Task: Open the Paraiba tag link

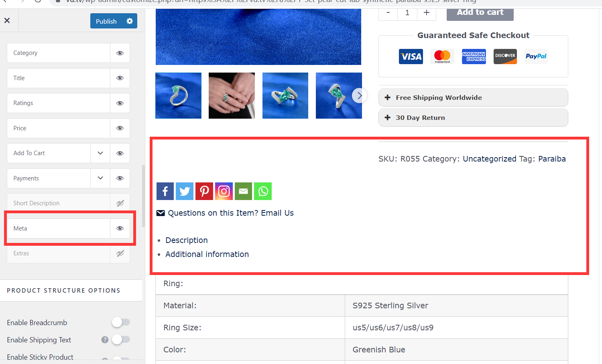Action: (x=552, y=159)
